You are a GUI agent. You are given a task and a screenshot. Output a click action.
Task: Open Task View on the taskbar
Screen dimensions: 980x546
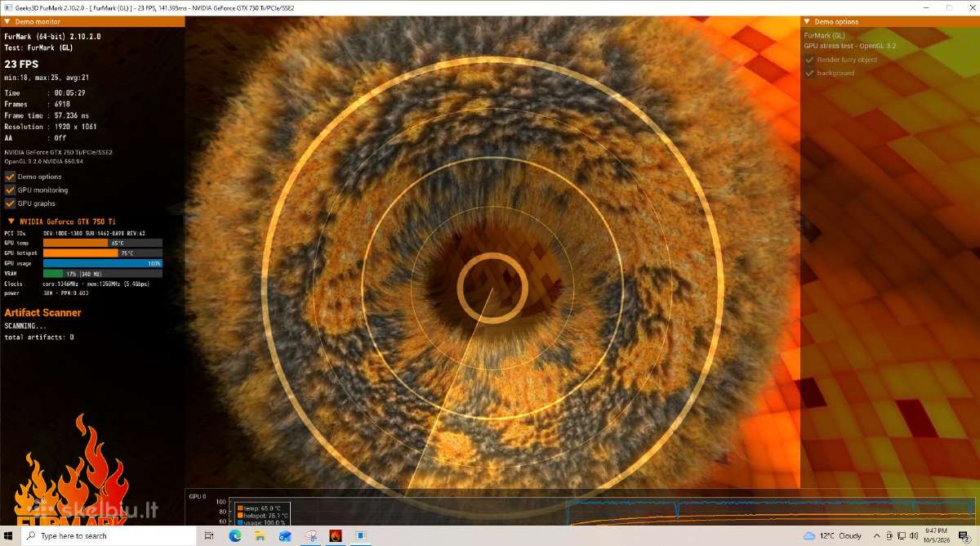point(209,535)
